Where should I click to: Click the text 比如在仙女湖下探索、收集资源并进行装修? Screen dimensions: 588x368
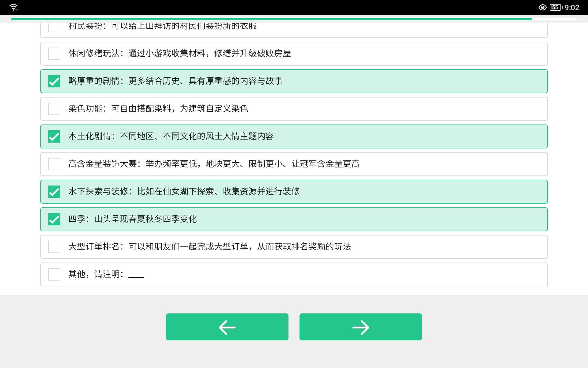coord(218,191)
